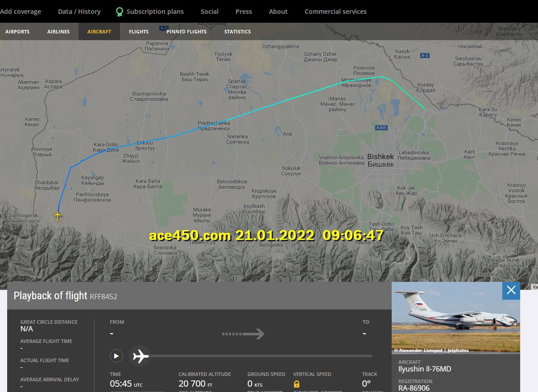Viewport: 538px width, 392px height.
Task: Click the registration RA-86906 link
Action: click(414, 388)
